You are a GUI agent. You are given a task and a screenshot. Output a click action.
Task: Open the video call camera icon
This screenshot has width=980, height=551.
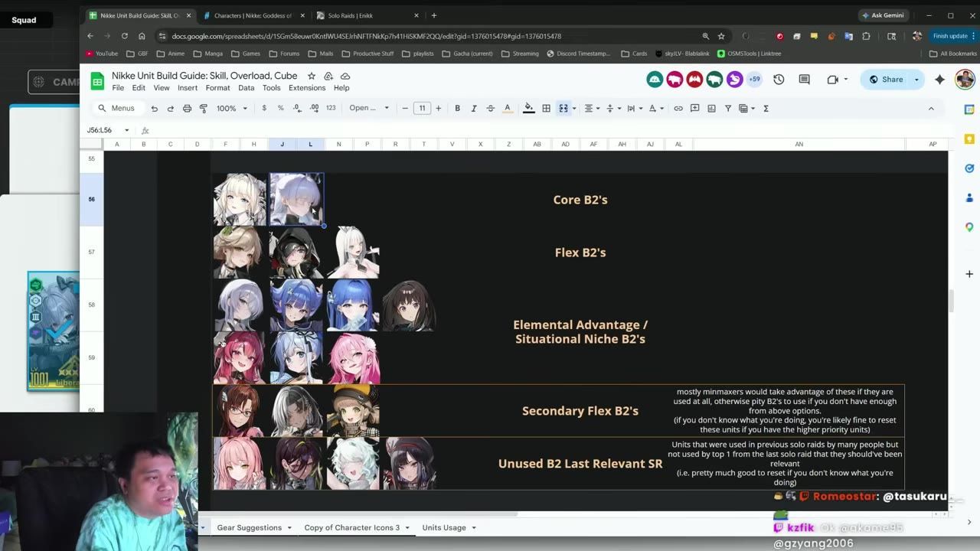coord(833,80)
